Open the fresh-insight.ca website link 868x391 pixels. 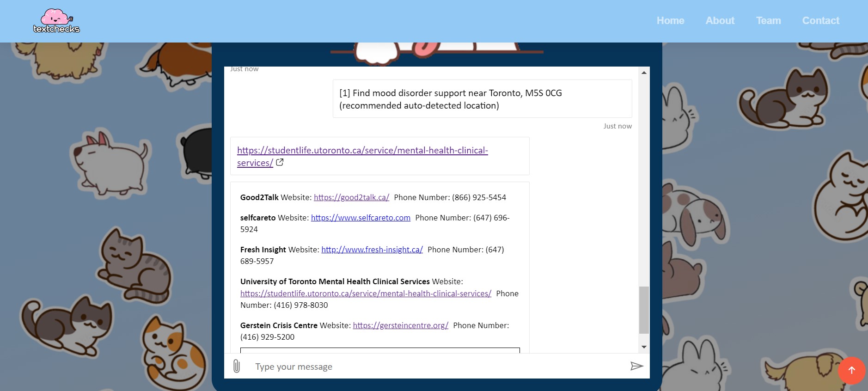coord(372,250)
